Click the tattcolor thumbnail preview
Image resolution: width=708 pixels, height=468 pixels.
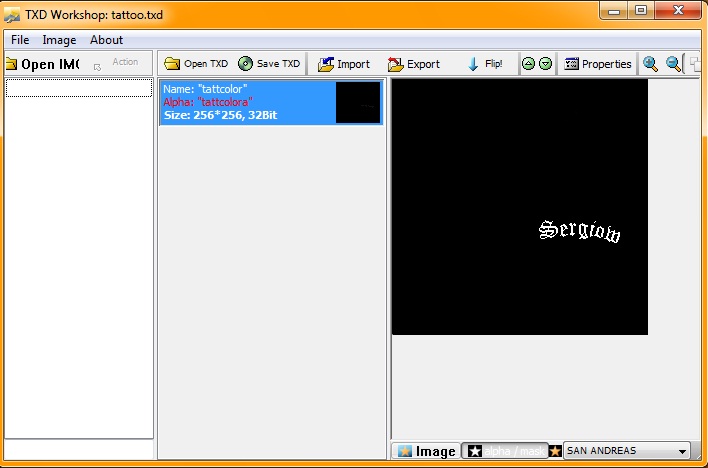pos(358,103)
